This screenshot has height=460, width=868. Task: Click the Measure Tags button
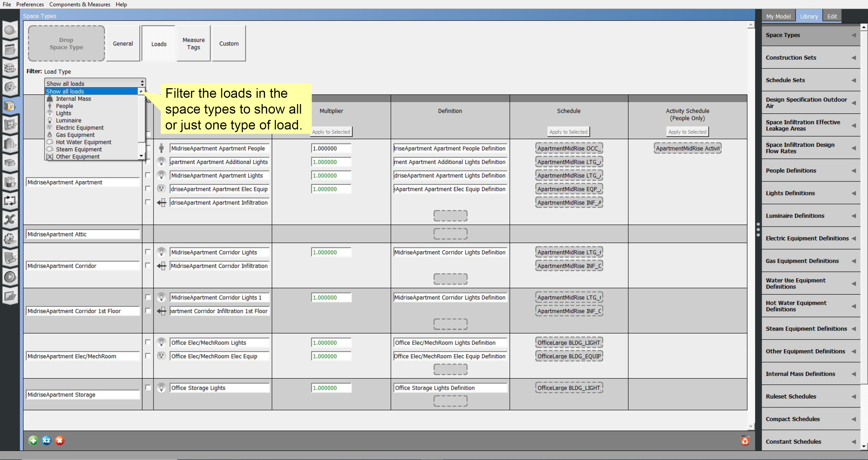pyautogui.click(x=194, y=43)
